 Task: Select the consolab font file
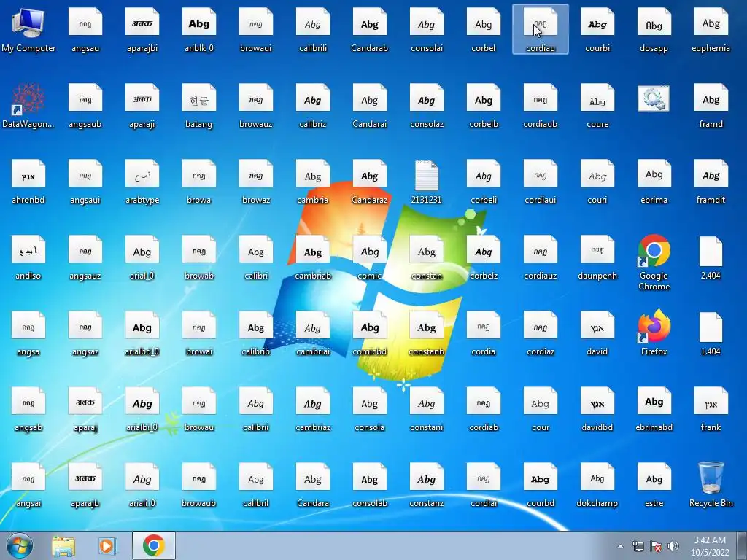pyautogui.click(x=370, y=485)
